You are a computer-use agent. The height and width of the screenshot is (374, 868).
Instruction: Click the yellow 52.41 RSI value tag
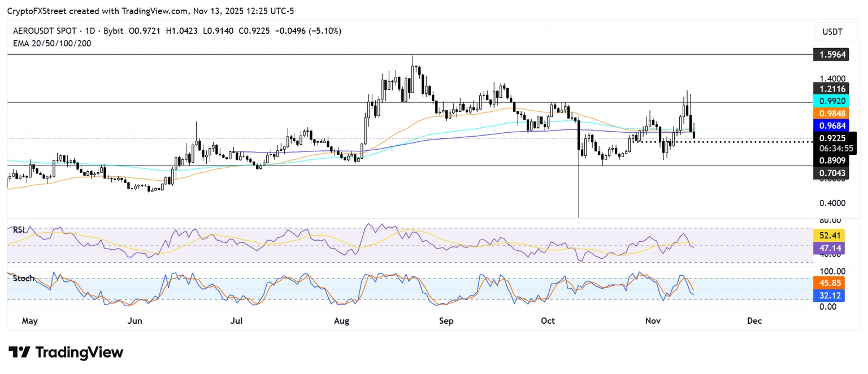click(831, 235)
